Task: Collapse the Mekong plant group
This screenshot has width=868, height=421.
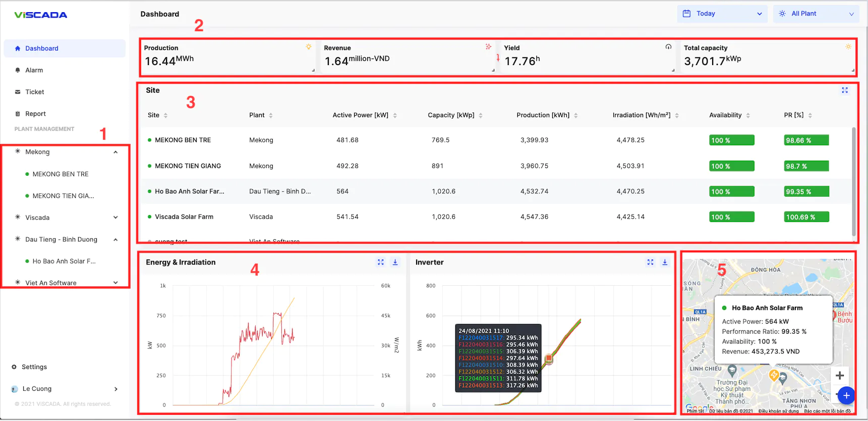Action: 115,152
